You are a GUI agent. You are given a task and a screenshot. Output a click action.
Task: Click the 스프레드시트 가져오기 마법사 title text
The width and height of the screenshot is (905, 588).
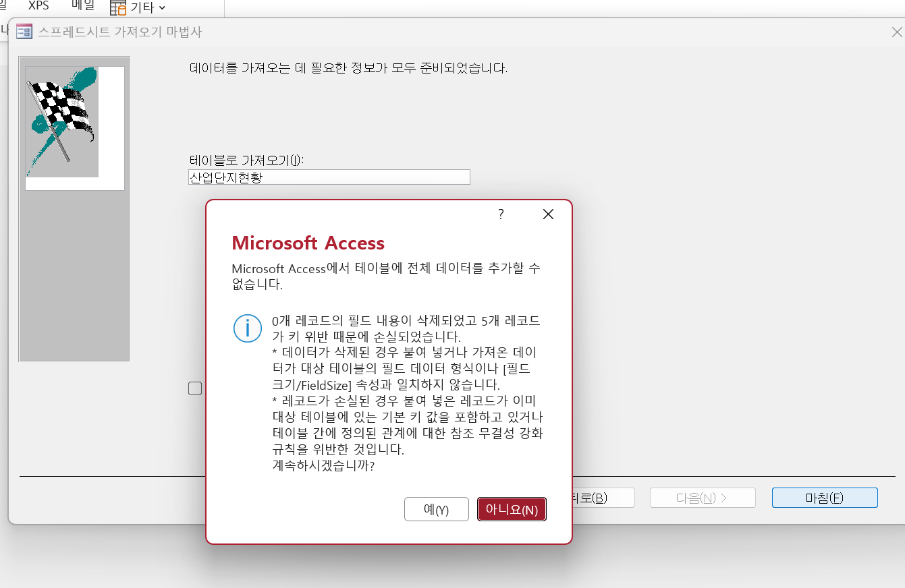pos(119,32)
